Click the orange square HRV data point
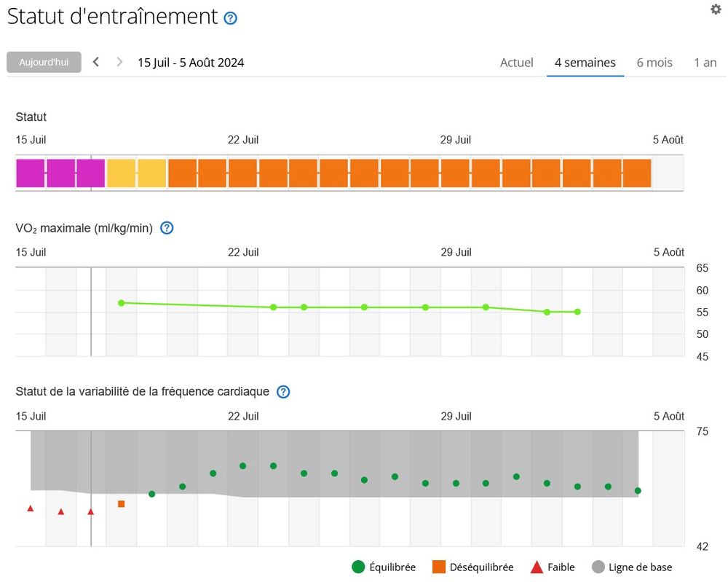728x582 pixels. pyautogui.click(x=122, y=504)
